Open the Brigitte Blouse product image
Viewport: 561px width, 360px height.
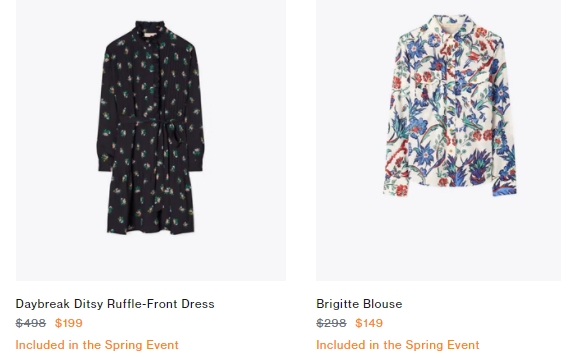(x=438, y=140)
